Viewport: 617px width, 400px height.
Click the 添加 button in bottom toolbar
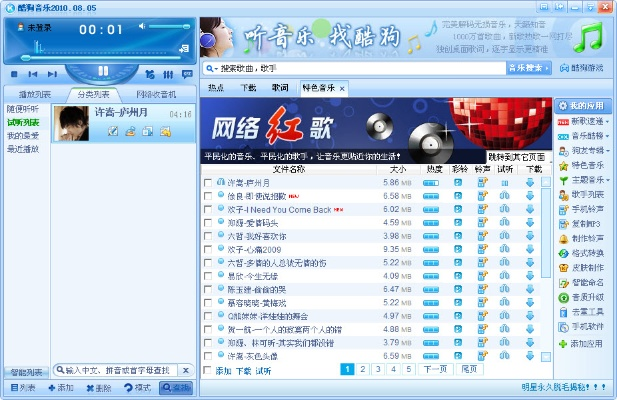tap(61, 388)
